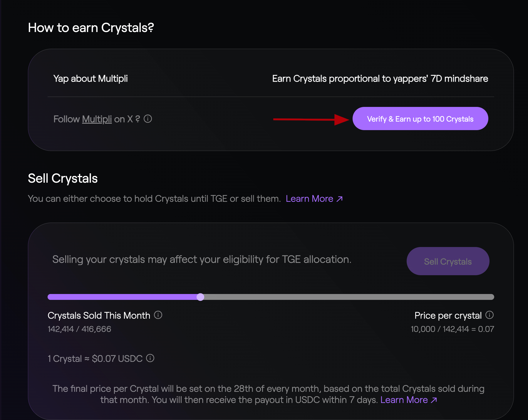This screenshot has height=420, width=528.
Task: Click the arrow icon after the Sell Crystals Learn More
Action: point(340,199)
